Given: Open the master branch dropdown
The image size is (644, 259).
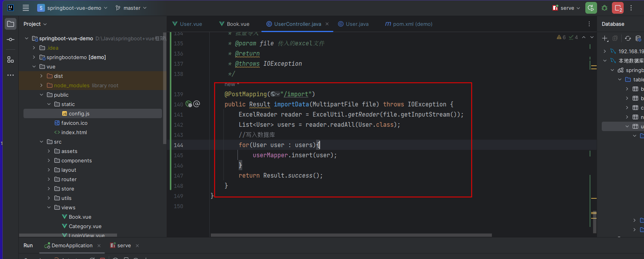Looking at the screenshot, I should click(x=131, y=8).
